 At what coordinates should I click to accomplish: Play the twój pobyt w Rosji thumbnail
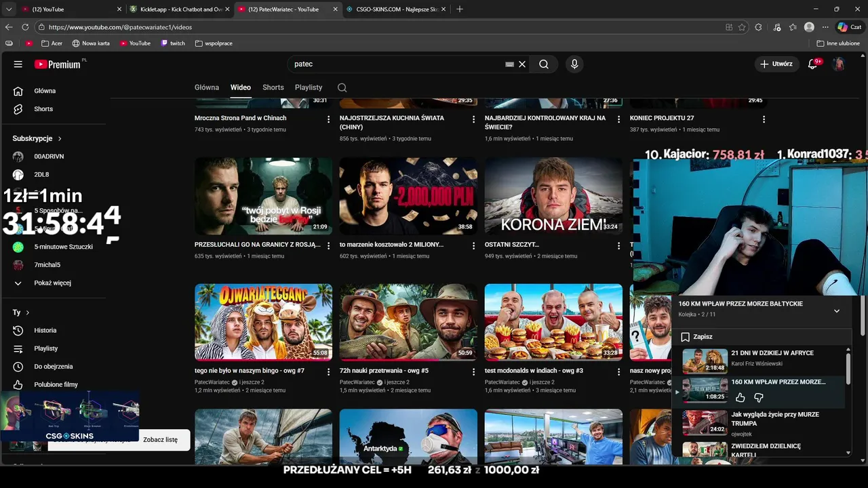point(263,197)
